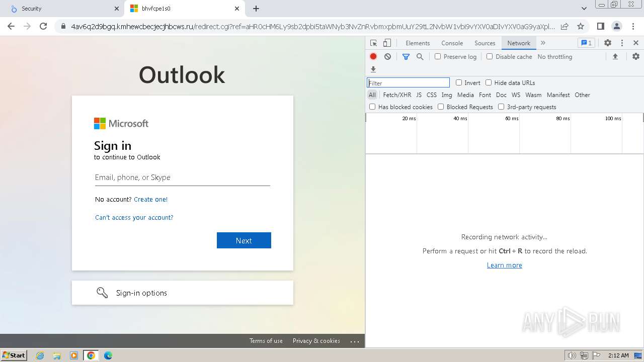
Task: Open network search magnifier
Action: pos(420,57)
